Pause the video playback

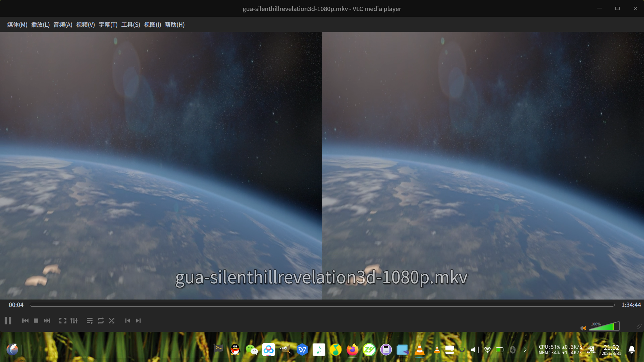(8, 321)
